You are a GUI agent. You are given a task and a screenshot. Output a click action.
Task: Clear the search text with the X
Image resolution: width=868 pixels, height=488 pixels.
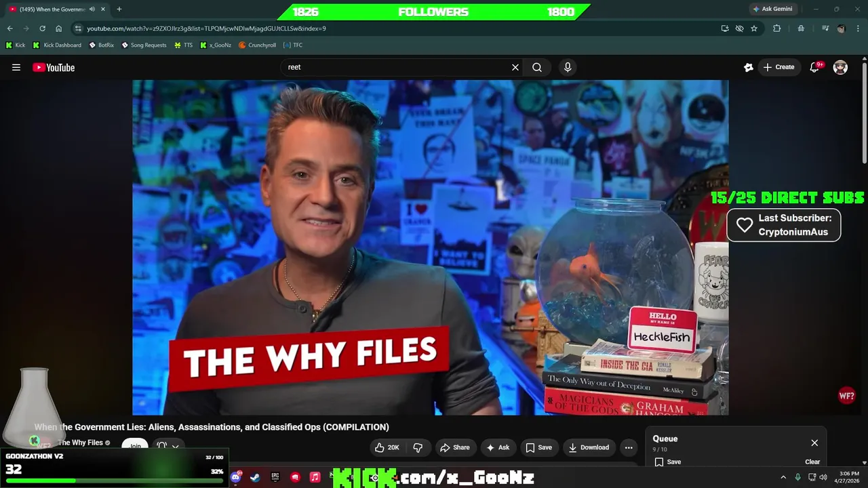click(x=515, y=67)
